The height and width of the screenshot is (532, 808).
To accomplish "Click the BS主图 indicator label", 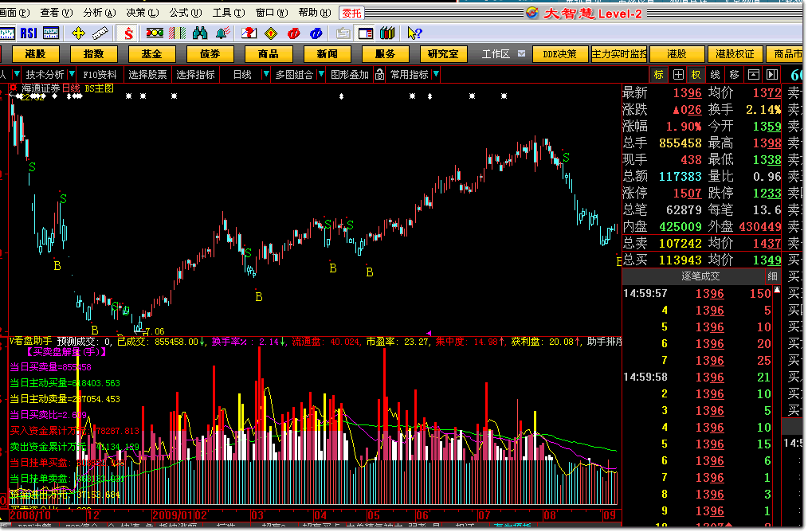I will (x=99, y=88).
